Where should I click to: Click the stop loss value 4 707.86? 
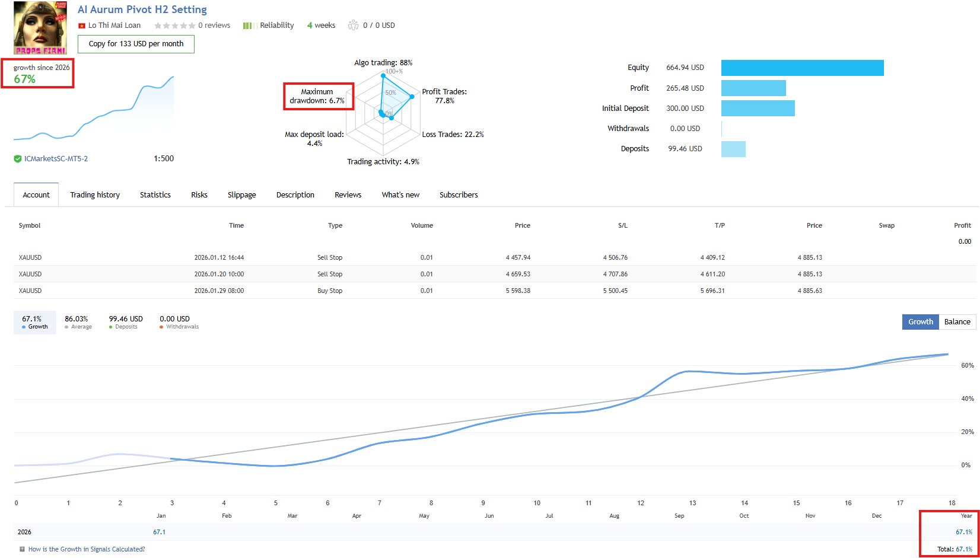coord(615,274)
